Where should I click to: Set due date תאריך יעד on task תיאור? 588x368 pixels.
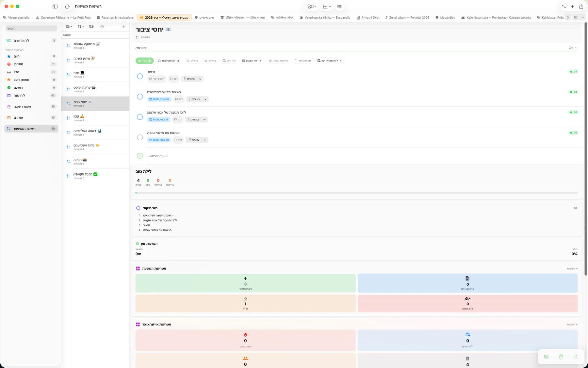[157, 79]
